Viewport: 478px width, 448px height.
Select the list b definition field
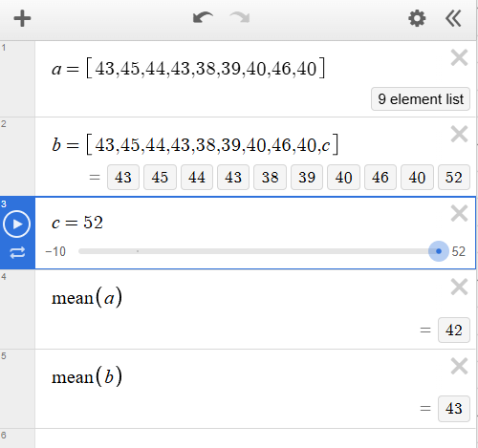[x=195, y=145]
